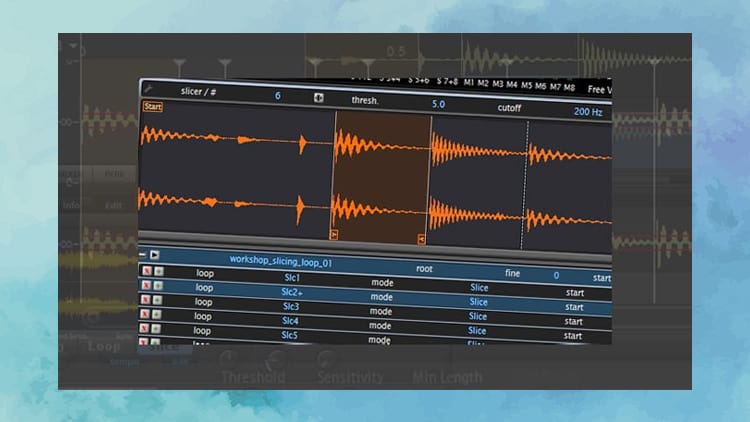The image size is (750, 422).
Task: Open the loop selector value Slc1
Action: tap(292, 278)
